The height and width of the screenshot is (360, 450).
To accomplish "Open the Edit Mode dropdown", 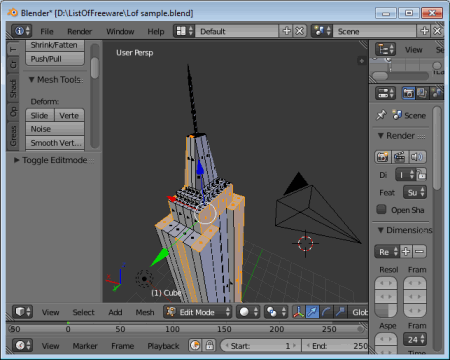I will pos(198,312).
